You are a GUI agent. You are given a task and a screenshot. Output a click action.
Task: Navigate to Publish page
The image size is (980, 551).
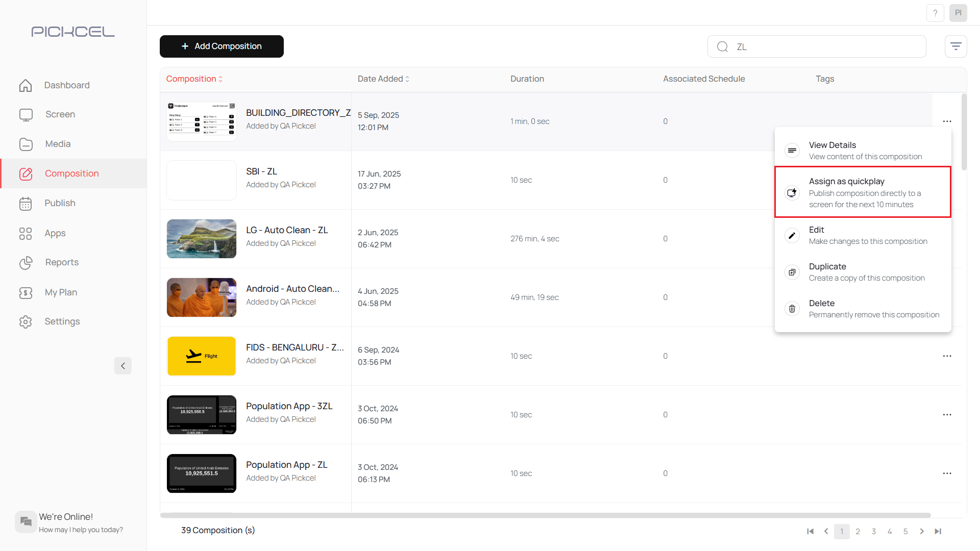point(60,203)
